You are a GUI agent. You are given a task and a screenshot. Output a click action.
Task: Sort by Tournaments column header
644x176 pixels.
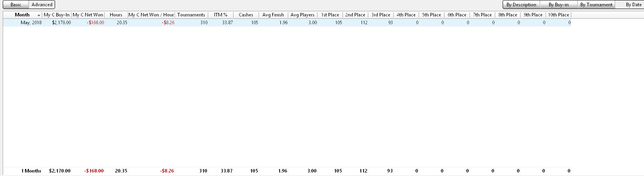coord(191,15)
